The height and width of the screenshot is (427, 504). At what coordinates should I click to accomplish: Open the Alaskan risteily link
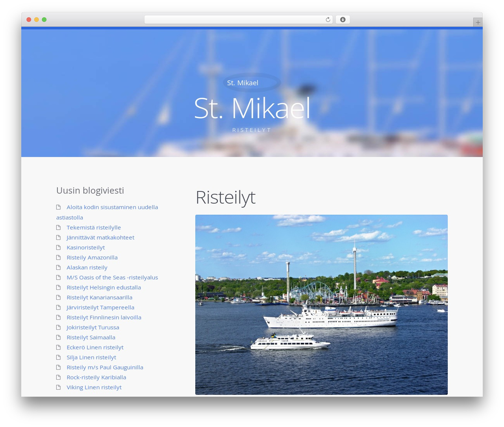[87, 267]
